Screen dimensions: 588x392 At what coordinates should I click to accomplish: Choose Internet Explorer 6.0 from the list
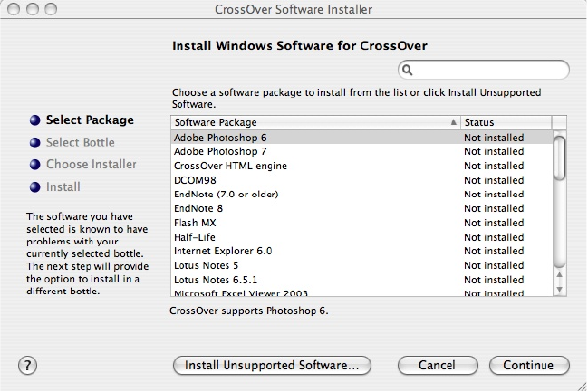click(223, 251)
